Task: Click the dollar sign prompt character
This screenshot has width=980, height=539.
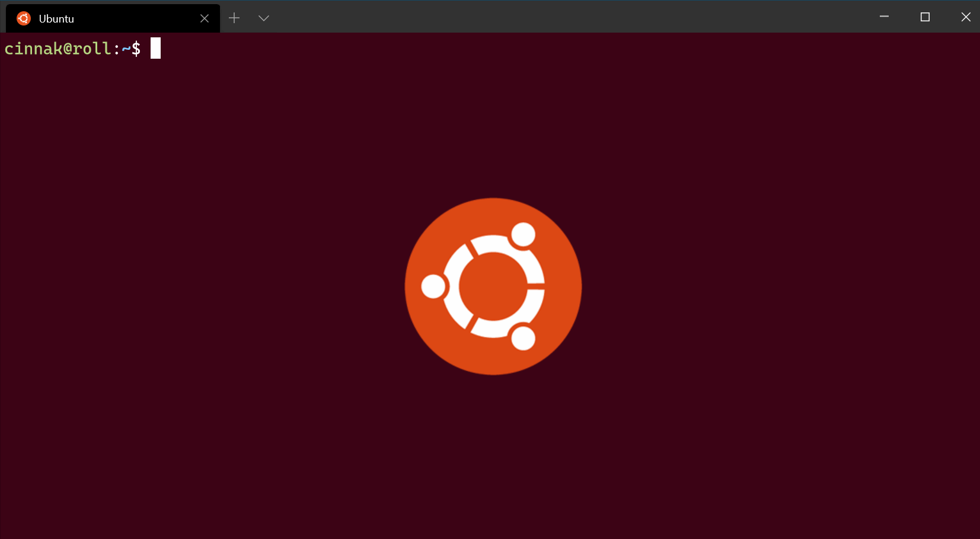Action: (137, 49)
